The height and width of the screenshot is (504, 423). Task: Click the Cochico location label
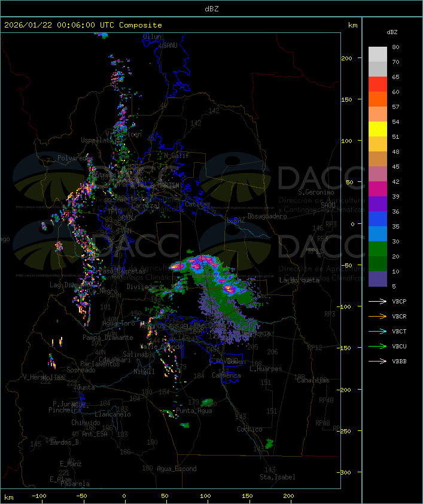click(249, 429)
